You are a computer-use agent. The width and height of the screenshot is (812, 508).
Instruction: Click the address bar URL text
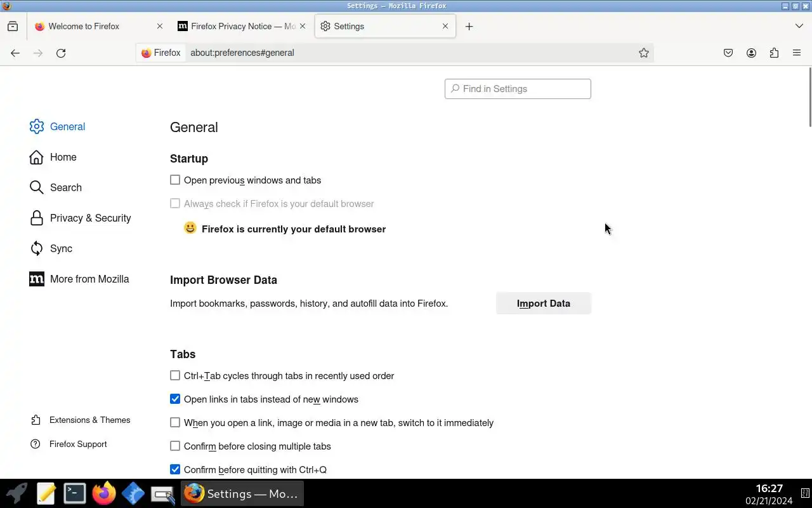[x=242, y=53]
